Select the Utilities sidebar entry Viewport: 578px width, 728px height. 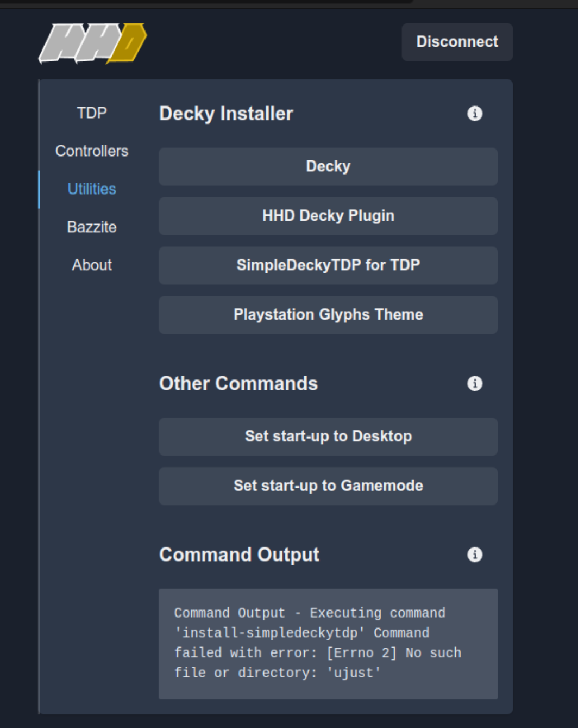point(91,189)
